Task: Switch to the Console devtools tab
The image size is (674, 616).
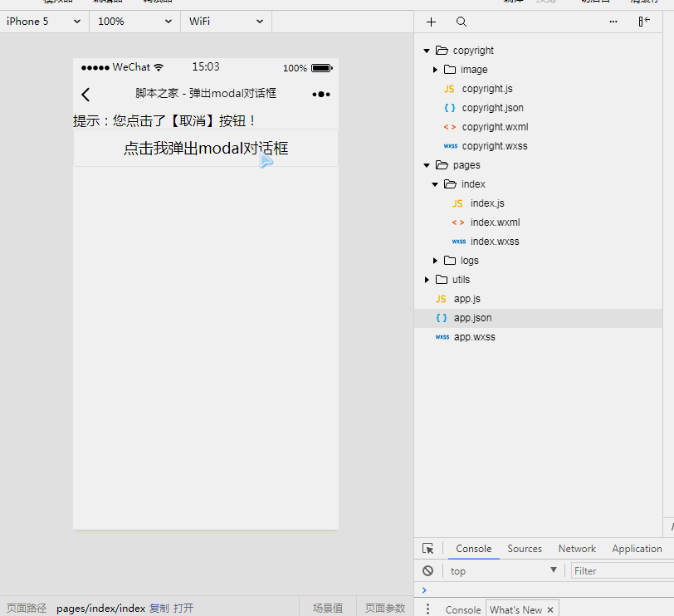Action: (474, 549)
